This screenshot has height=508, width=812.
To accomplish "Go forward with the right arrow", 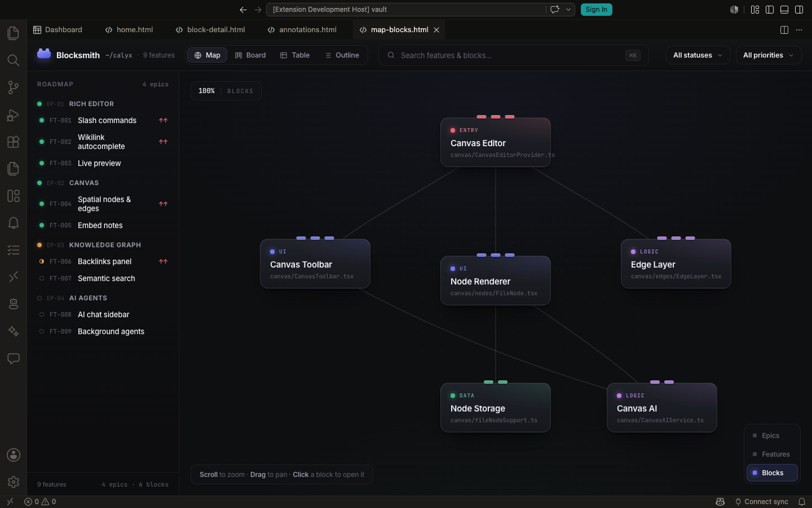I will coord(258,10).
